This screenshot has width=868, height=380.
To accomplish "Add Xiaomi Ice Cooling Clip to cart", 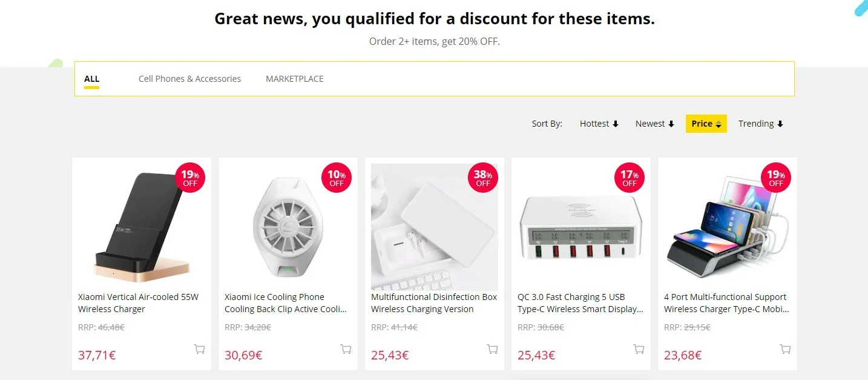I will [x=346, y=349].
